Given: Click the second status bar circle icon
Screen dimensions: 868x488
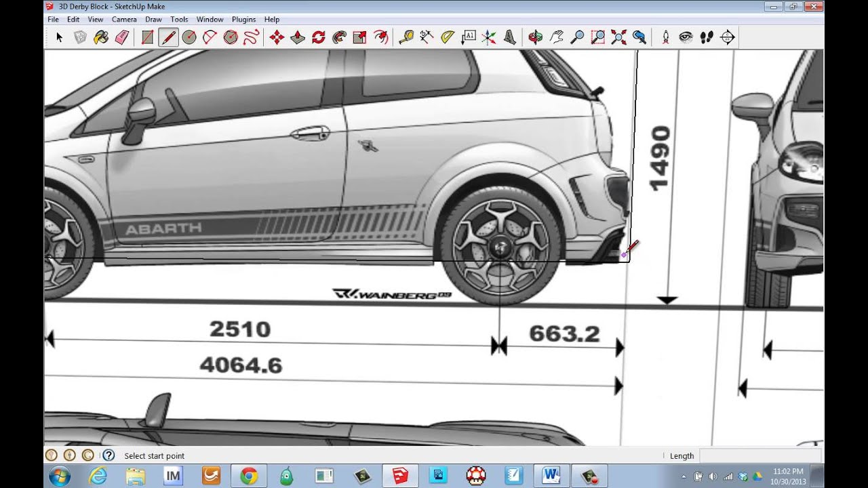Looking at the screenshot, I should click(69, 455).
